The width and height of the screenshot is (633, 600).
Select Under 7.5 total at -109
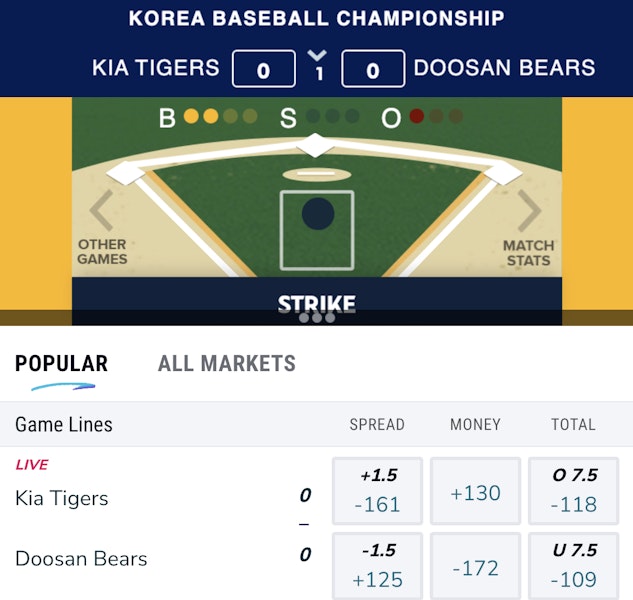tap(573, 566)
